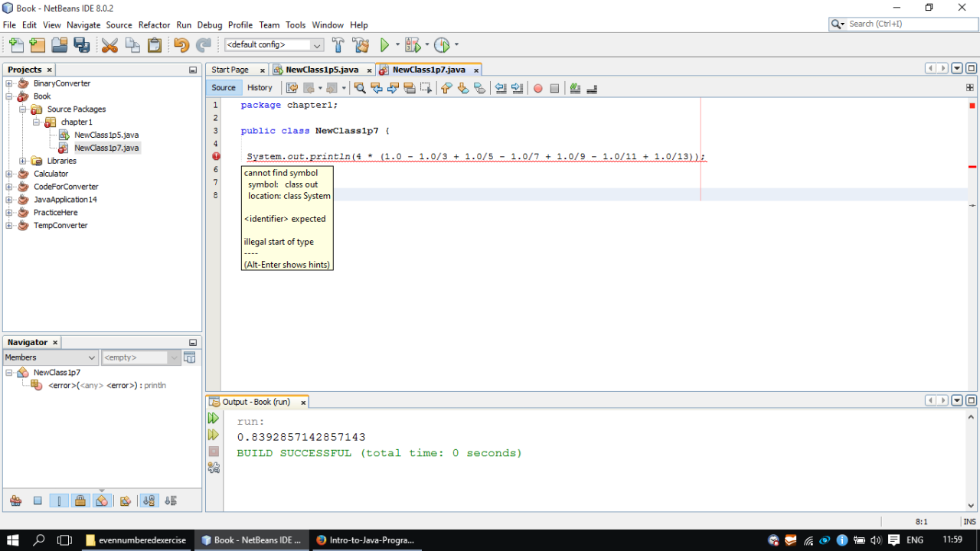Toggle Show Non-Public Members lock filter
The image size is (980, 551).
pos(80,500)
